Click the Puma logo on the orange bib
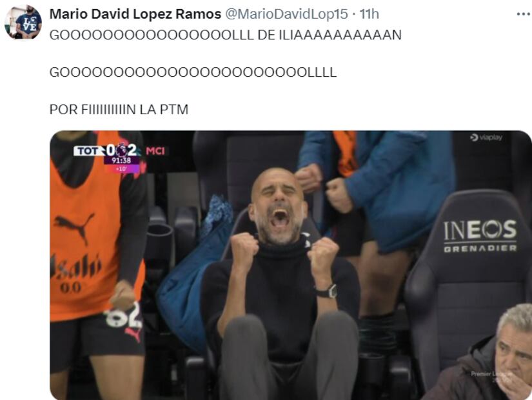The width and height of the screenshot is (532, 400). coord(74,228)
